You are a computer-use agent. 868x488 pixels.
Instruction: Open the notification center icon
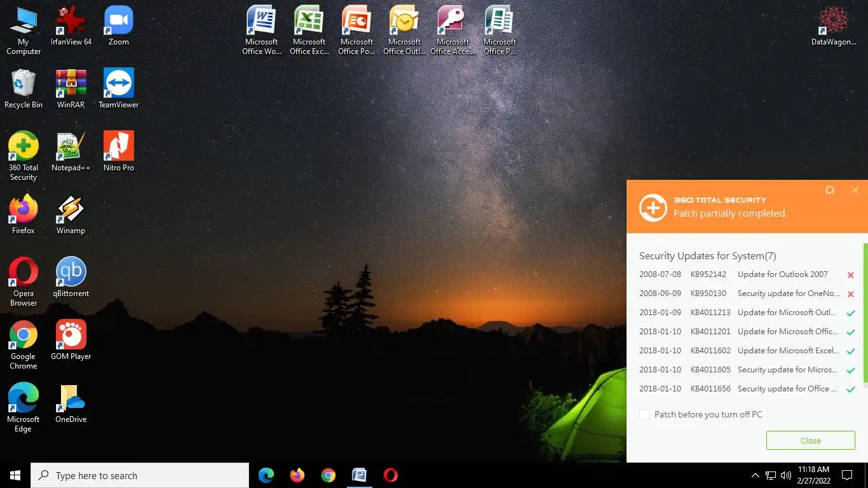click(x=847, y=475)
